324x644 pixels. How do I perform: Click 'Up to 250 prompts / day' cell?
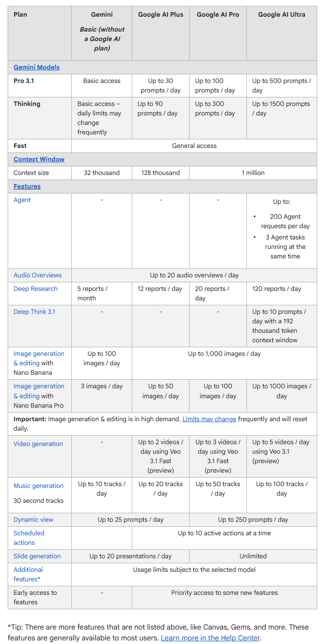tap(253, 520)
